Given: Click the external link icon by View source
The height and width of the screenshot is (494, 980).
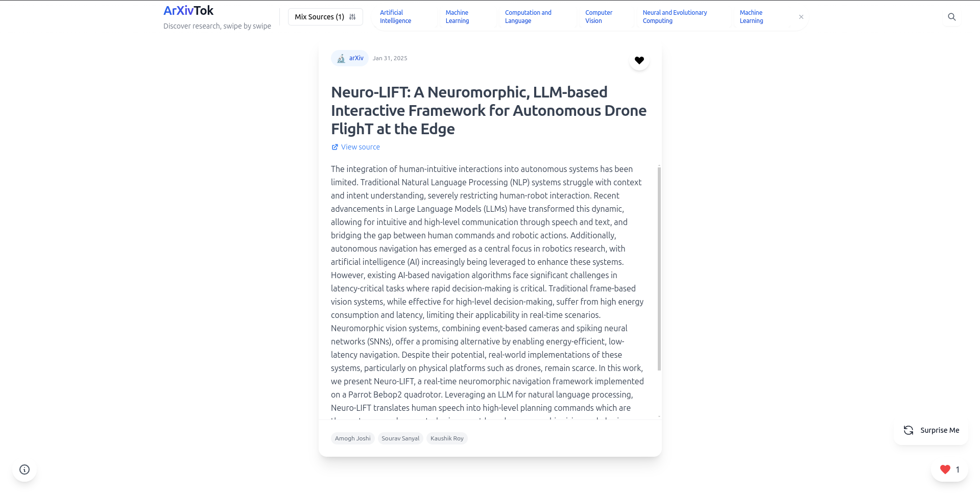Looking at the screenshot, I should pos(335,147).
